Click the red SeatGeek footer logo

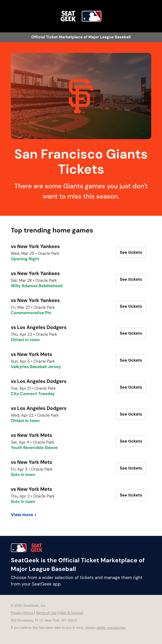point(37,548)
